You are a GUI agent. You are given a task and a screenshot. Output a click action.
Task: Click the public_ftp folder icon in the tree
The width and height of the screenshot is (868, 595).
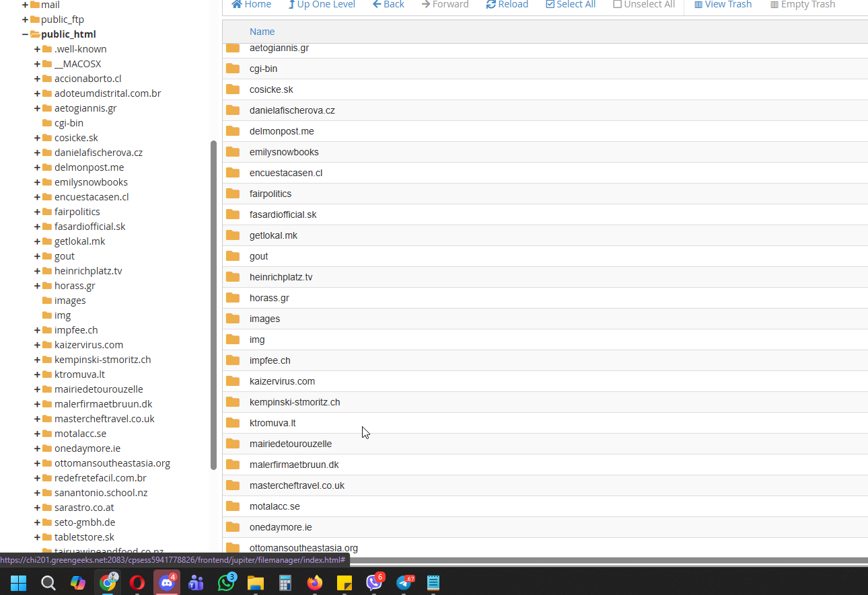click(35, 19)
